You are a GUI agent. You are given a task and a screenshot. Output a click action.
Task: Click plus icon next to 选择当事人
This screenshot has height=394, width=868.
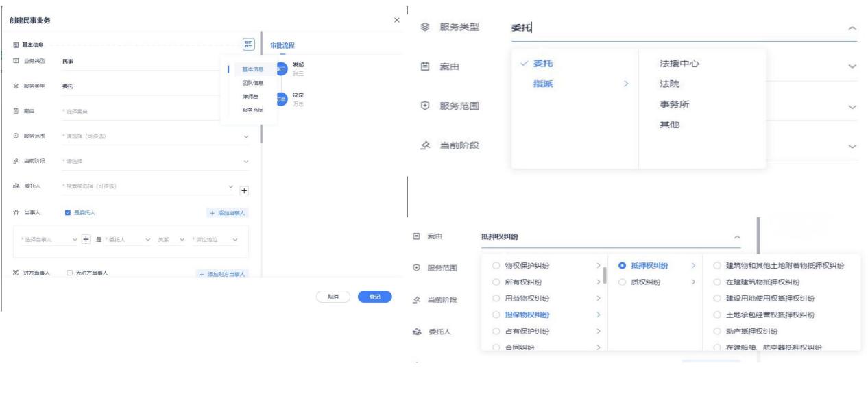86,239
